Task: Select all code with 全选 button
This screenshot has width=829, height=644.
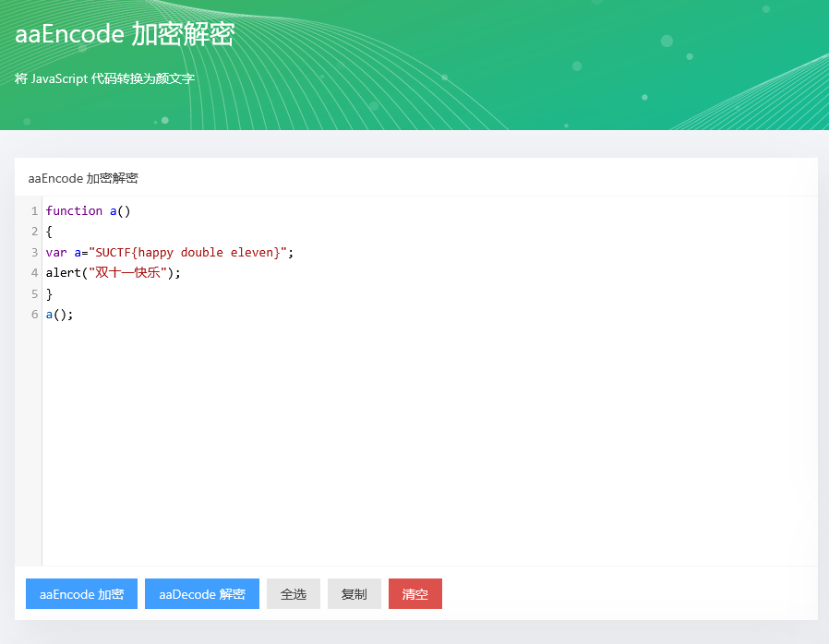Action: tap(294, 594)
